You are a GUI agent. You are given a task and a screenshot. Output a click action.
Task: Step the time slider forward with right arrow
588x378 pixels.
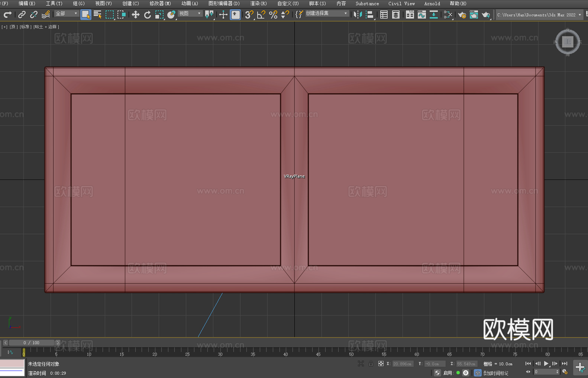58,343
